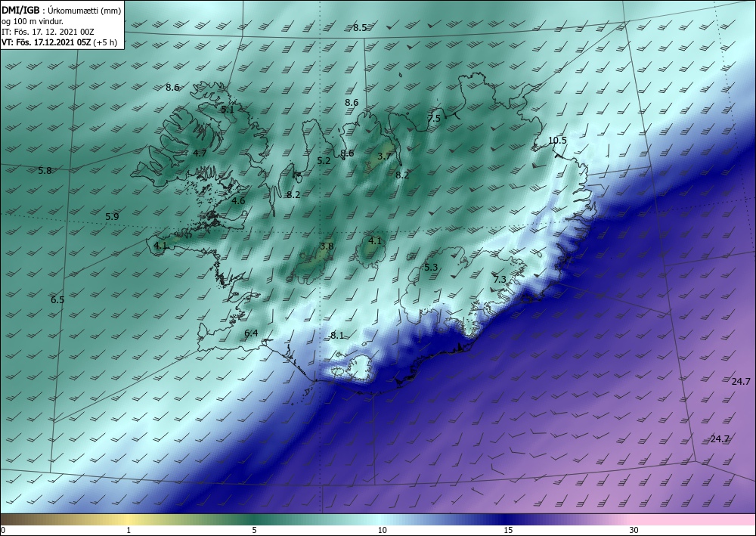Image resolution: width=756 pixels, height=536 pixels.
Task: Click the 8.1 value in south Iceland
Action: [337, 336]
